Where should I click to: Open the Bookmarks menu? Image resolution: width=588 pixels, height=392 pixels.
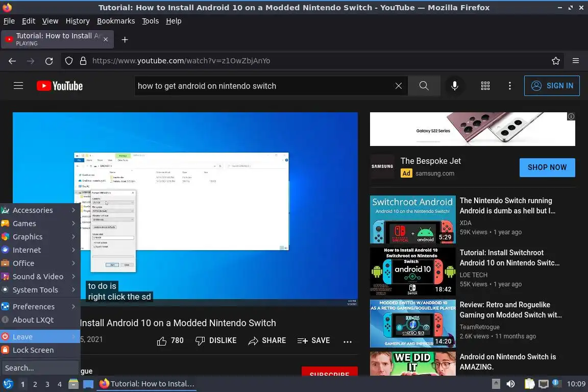(x=116, y=21)
